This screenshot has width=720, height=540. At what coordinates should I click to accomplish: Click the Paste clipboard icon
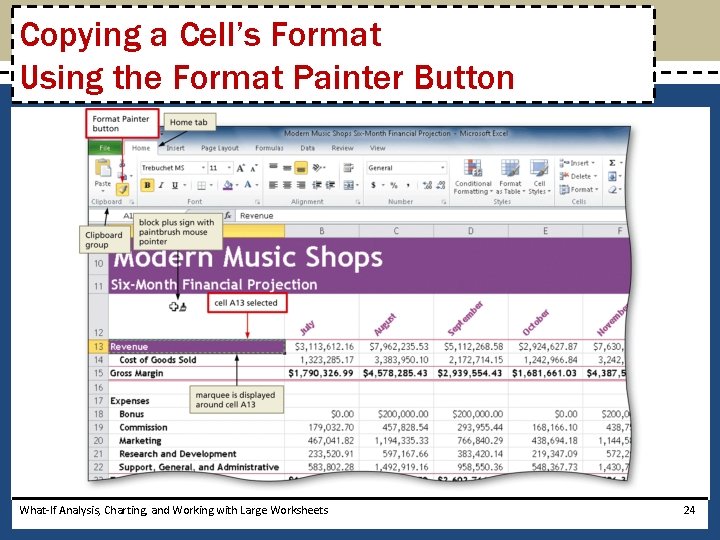point(103,168)
